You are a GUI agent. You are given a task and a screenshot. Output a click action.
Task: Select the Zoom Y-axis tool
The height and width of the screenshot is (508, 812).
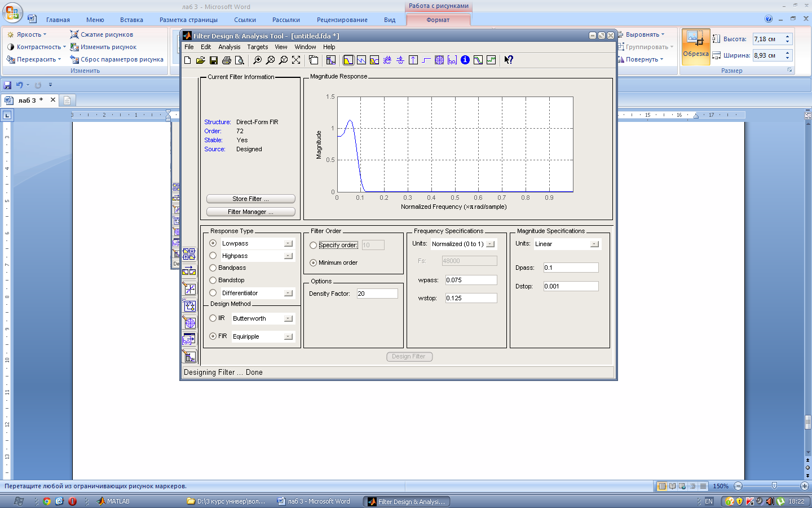pyautogui.click(x=284, y=60)
